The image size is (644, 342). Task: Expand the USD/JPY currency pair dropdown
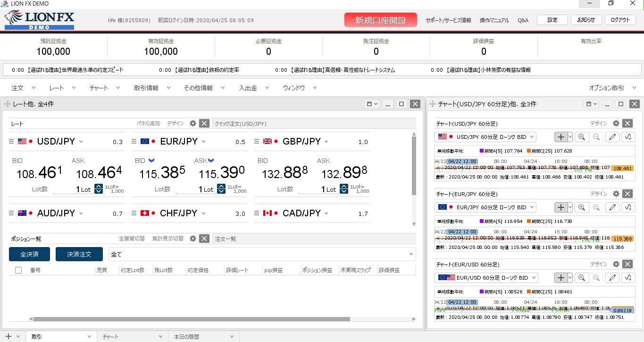[x=81, y=141]
